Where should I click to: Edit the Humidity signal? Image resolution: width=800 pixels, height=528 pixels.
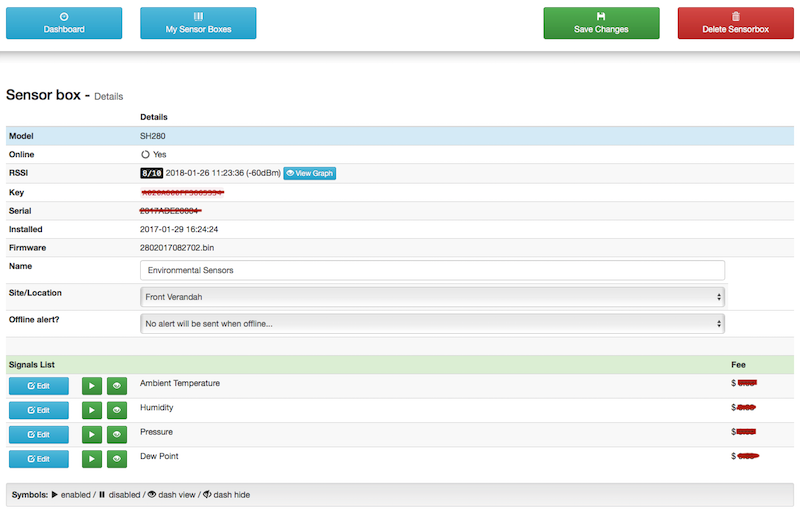pos(39,410)
